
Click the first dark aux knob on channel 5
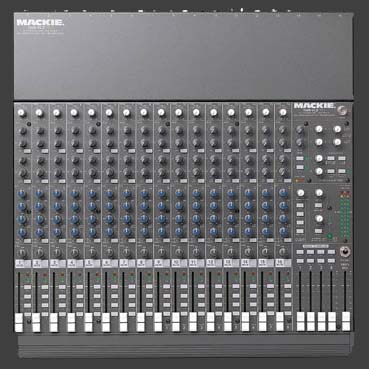[x=93, y=131]
